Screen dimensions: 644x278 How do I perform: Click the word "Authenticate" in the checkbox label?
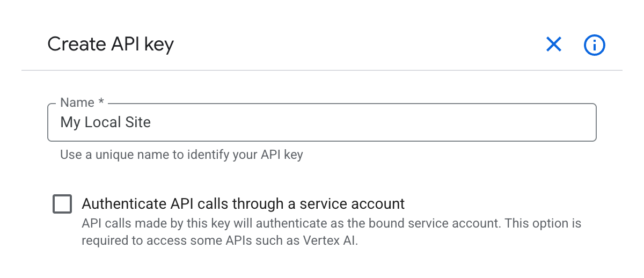[124, 204]
